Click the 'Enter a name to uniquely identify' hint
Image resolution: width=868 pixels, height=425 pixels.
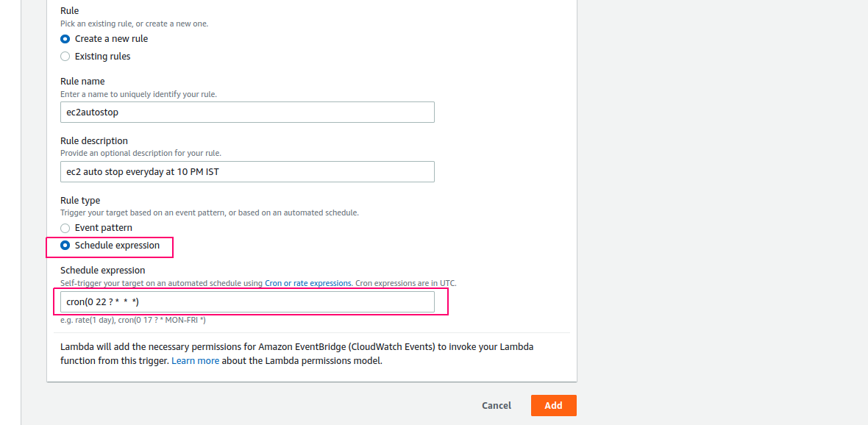point(138,94)
